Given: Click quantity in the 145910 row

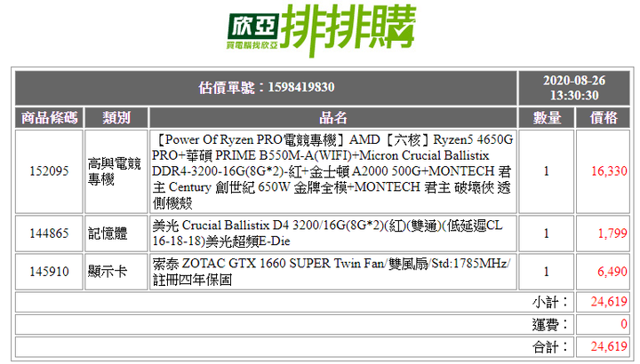Looking at the screenshot, I should coord(547,272).
